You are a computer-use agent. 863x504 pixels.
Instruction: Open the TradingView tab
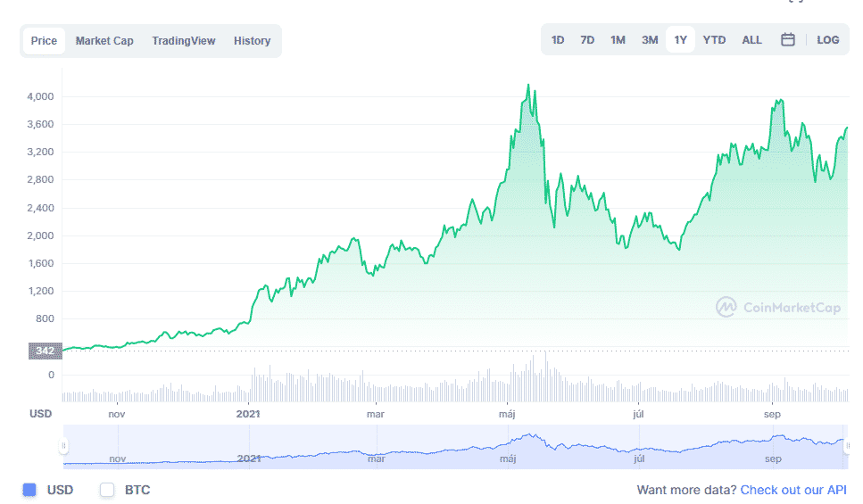tap(183, 41)
